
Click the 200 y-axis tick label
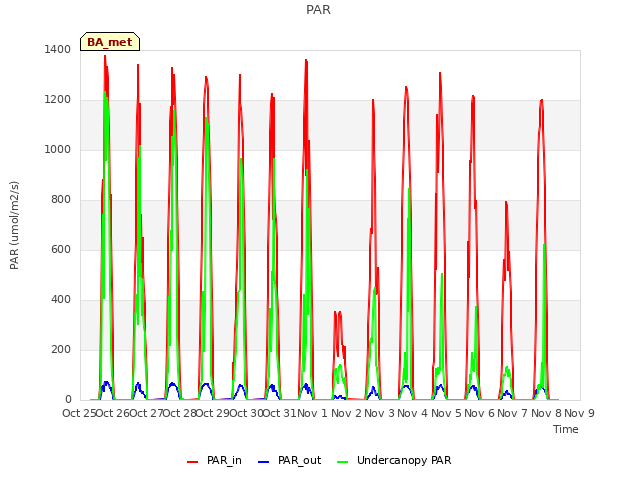pyautogui.click(x=61, y=349)
